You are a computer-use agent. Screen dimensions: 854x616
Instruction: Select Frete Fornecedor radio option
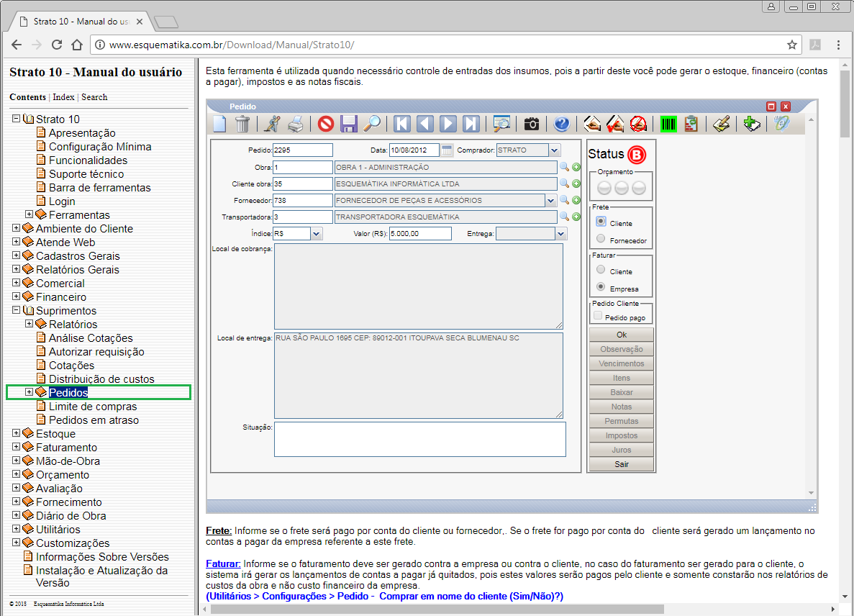point(601,239)
